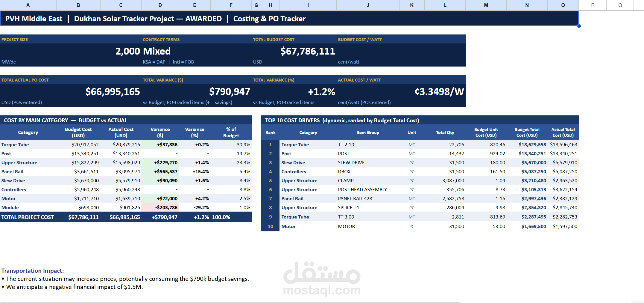The height and width of the screenshot is (303, 644).
Task: Select column B header
Action: 78,5
